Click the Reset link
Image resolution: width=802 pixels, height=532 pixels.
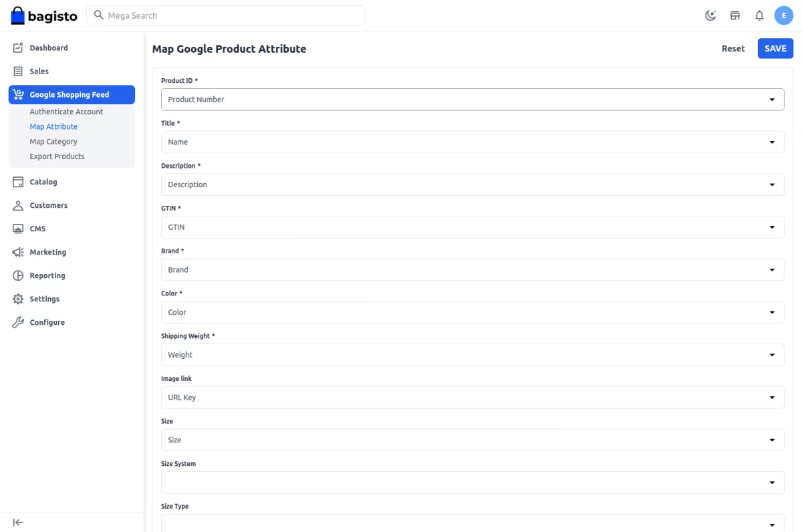(x=732, y=48)
